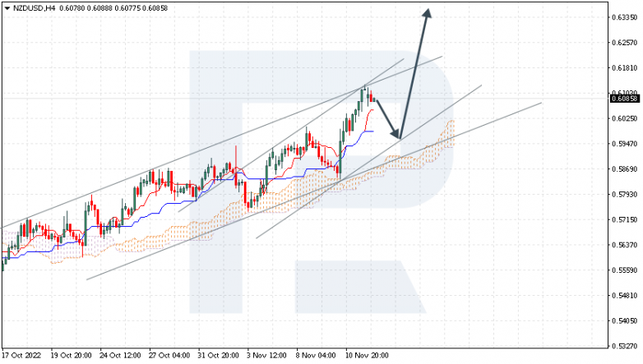Viewport: 643px width, 364px height.
Task: Click the 24 Oct 12:00 date label
Action: click(x=120, y=356)
